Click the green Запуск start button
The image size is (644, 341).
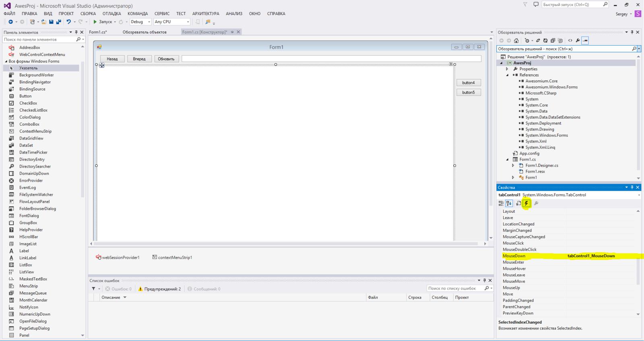coord(103,22)
